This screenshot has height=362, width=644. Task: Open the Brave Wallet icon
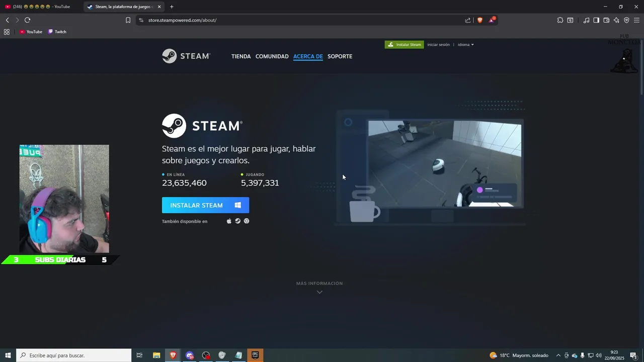tap(606, 20)
